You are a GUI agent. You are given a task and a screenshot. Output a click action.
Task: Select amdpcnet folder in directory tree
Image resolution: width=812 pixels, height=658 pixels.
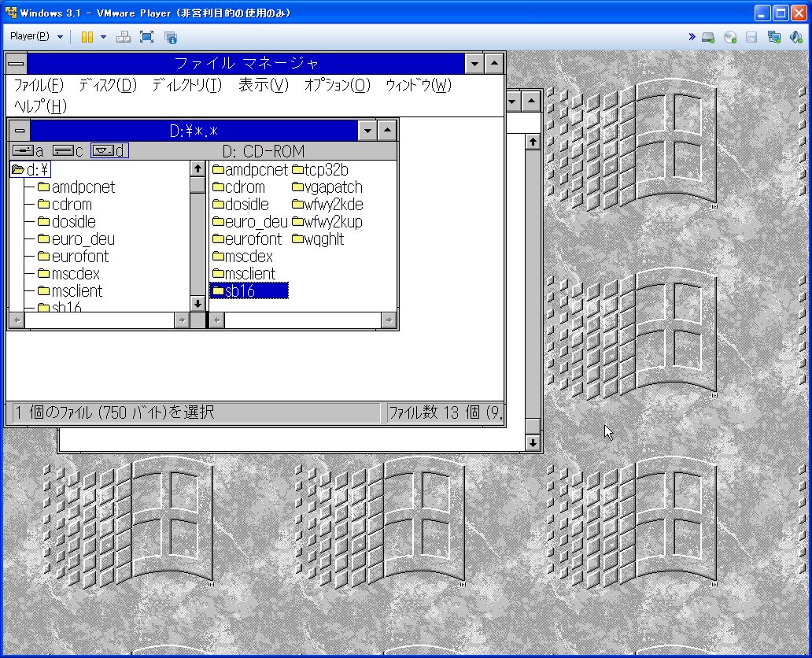tap(76, 187)
